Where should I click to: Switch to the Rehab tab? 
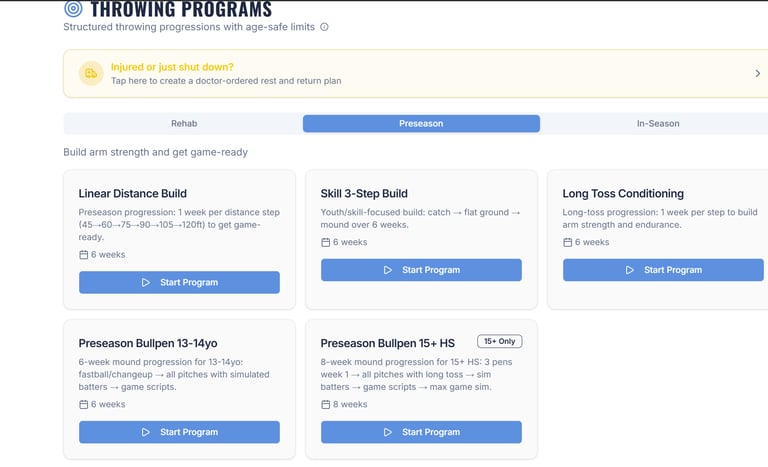(x=184, y=123)
